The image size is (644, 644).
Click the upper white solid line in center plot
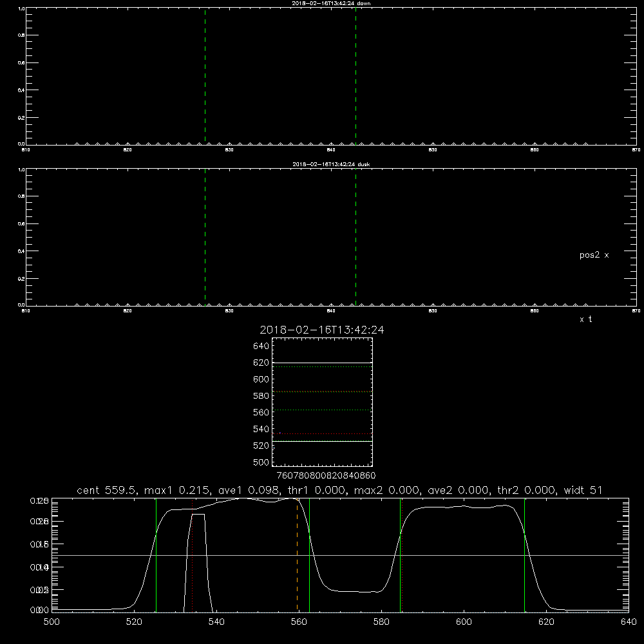[322, 363]
